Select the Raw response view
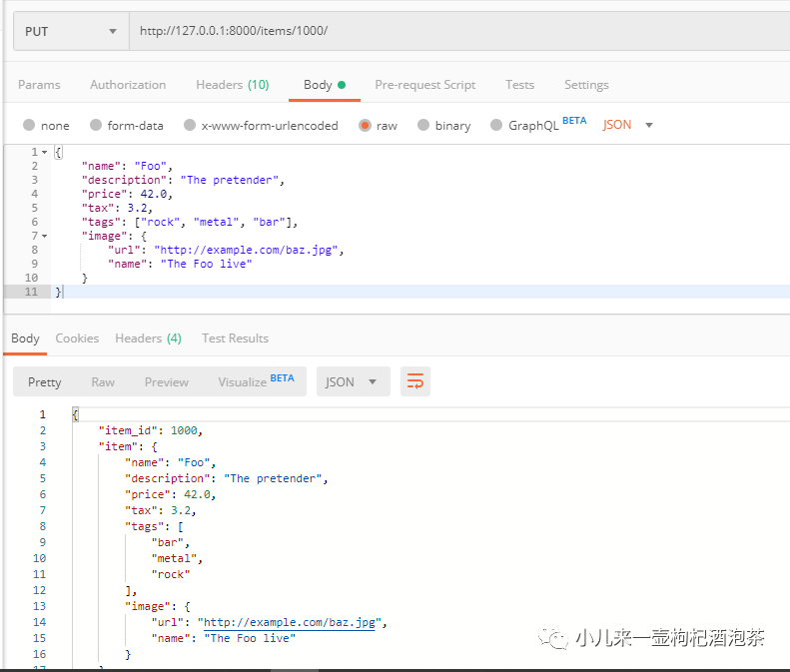This screenshot has height=672, width=790. 103,382
